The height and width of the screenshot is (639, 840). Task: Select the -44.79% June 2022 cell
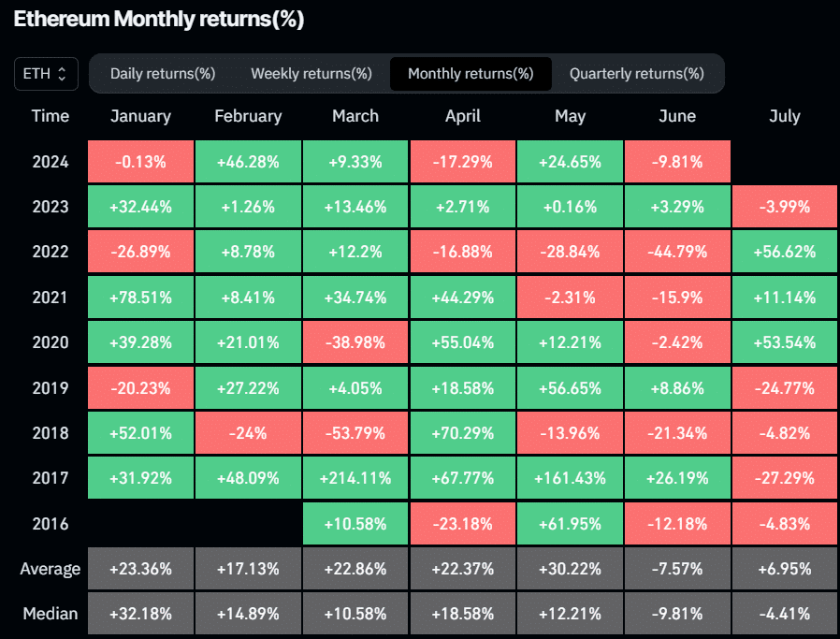pos(677,252)
